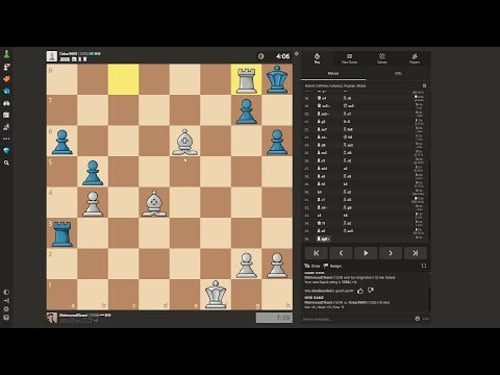Image resolution: width=500 pixels, height=375 pixels.
Task: Select the white bishop on e6
Action: coord(185,141)
